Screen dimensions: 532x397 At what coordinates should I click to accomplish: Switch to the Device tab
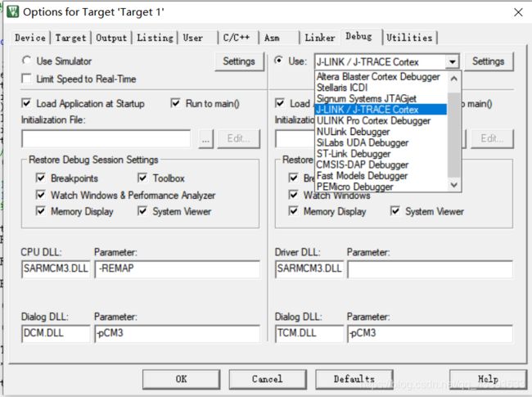pos(30,38)
